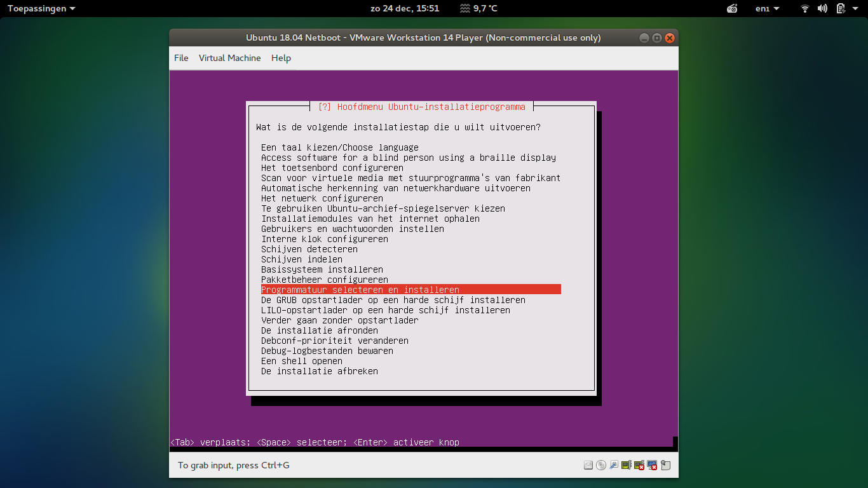Viewport: 868px width, 488px height.
Task: Open the File menu
Action: (181, 58)
